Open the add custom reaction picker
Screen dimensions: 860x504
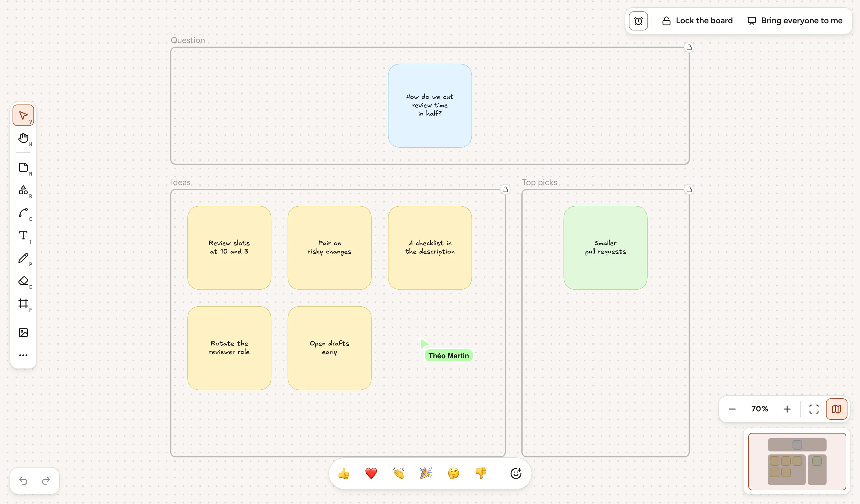tap(516, 473)
